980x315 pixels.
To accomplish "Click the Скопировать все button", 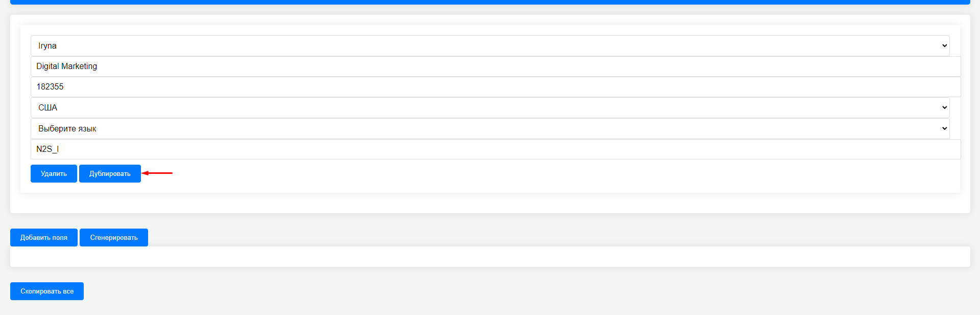I will point(47,291).
